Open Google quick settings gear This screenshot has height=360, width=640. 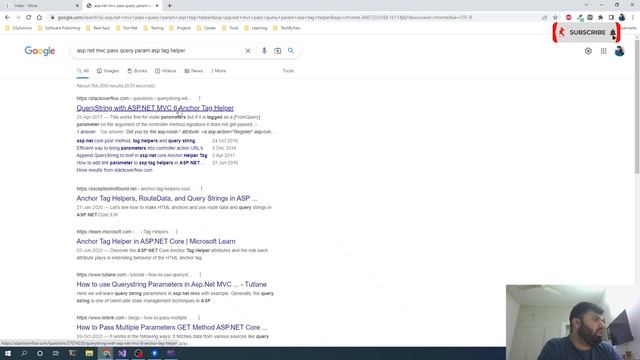[x=588, y=51]
